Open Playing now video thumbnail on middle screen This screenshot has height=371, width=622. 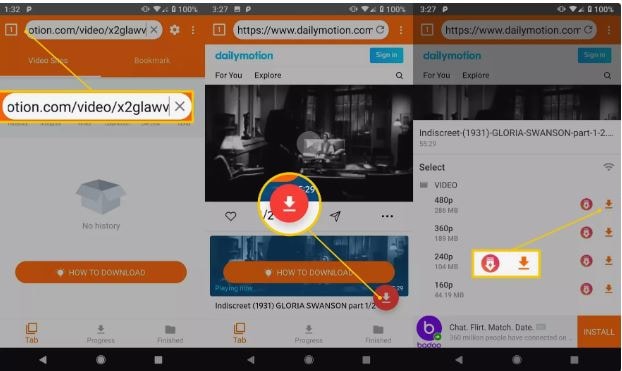click(309, 266)
